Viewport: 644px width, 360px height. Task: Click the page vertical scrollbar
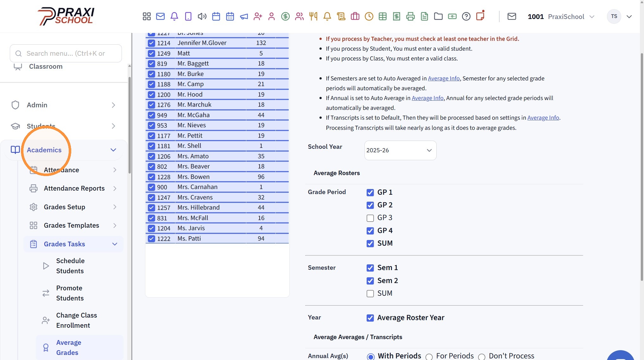click(642, 167)
